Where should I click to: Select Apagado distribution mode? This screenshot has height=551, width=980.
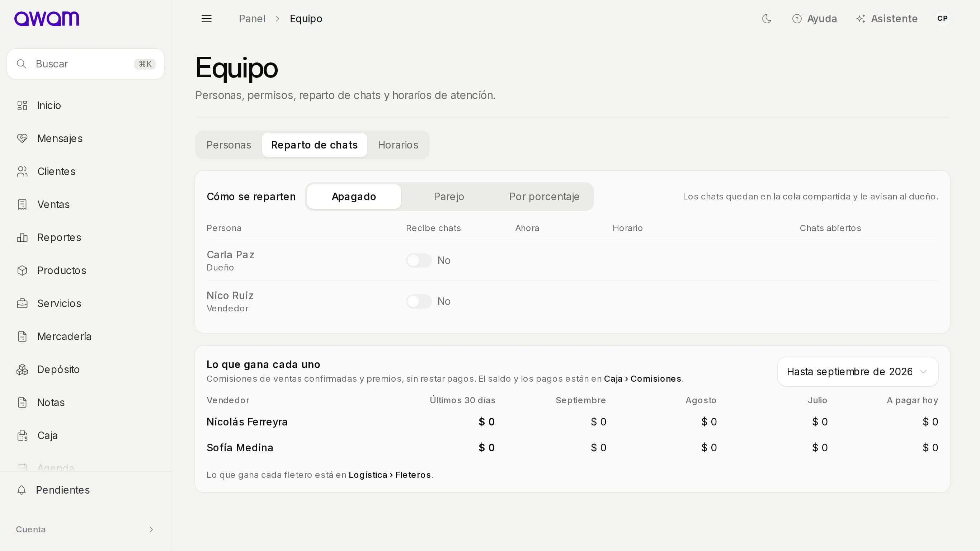(x=354, y=197)
